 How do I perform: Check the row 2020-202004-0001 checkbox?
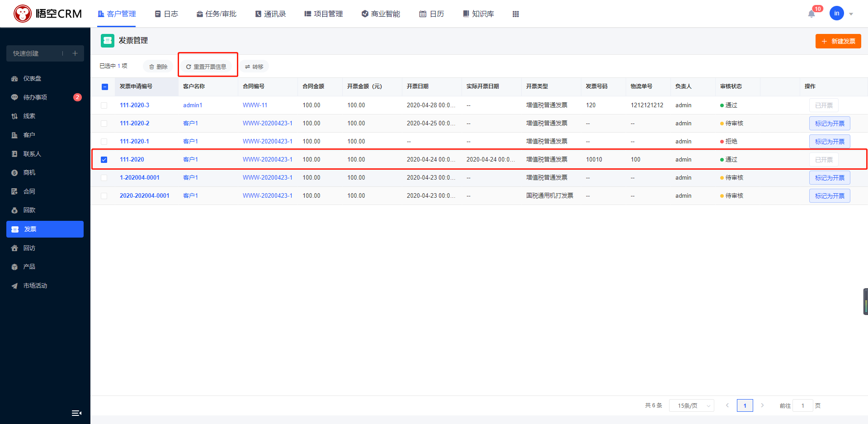tap(104, 196)
